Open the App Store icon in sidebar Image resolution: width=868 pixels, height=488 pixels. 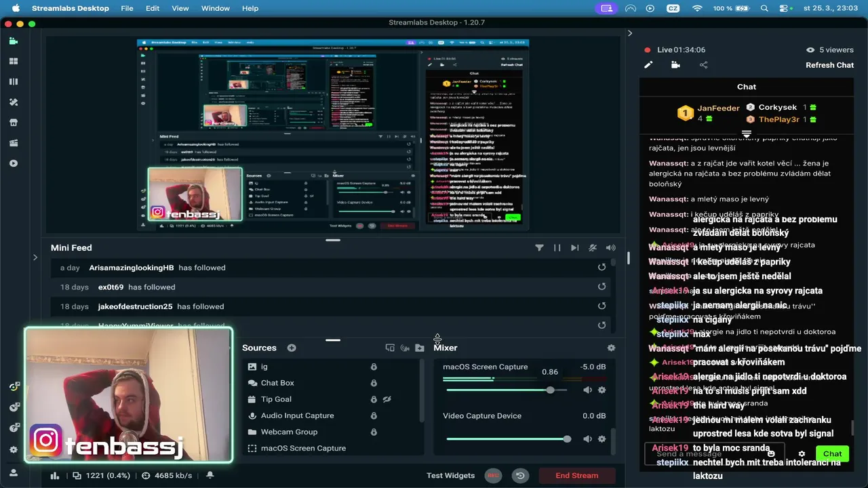tap(13, 123)
